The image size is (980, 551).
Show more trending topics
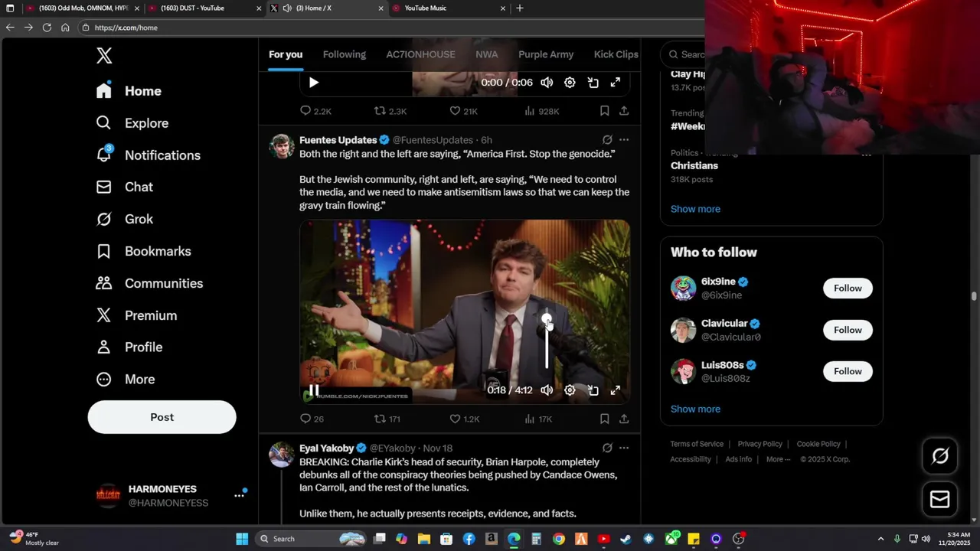(x=695, y=209)
